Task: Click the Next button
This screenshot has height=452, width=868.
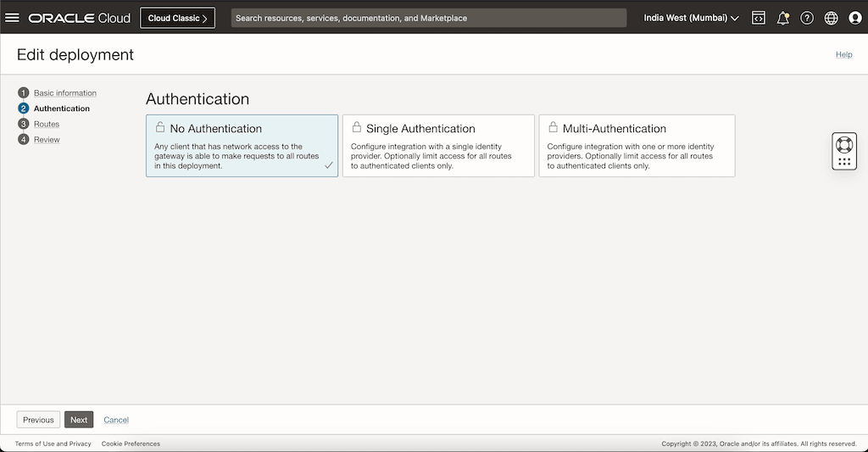Action: (x=79, y=420)
